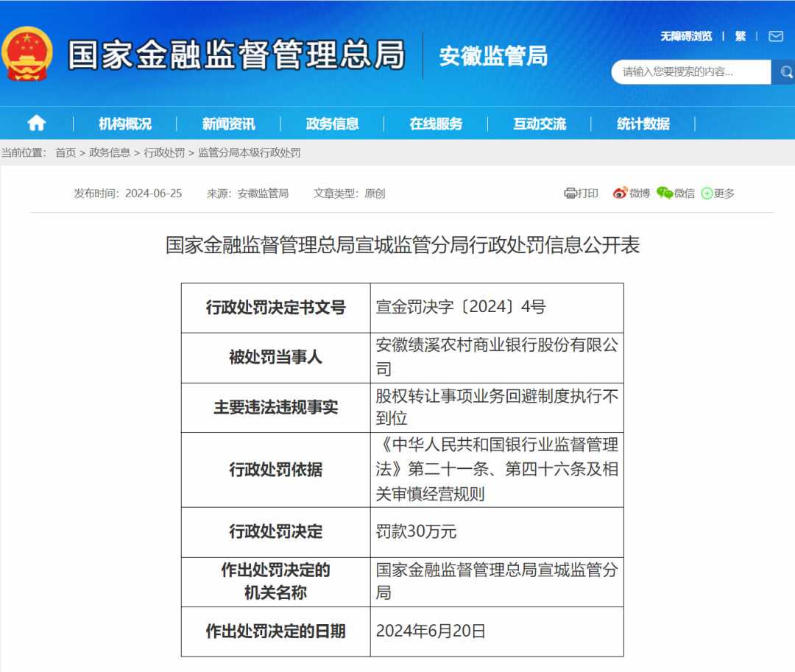Open the 统计数据 menu
This screenshot has height=672, width=795.
(x=643, y=124)
